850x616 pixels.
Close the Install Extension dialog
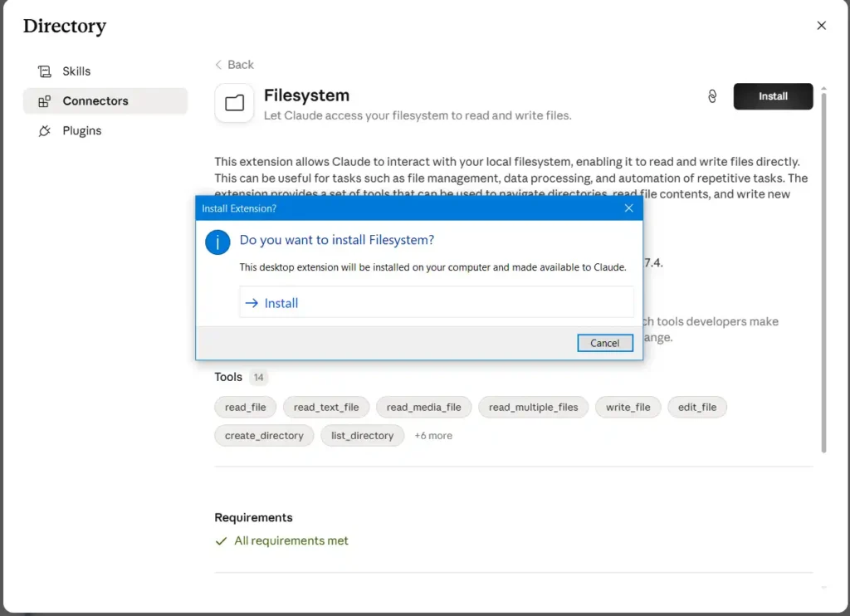click(x=629, y=208)
